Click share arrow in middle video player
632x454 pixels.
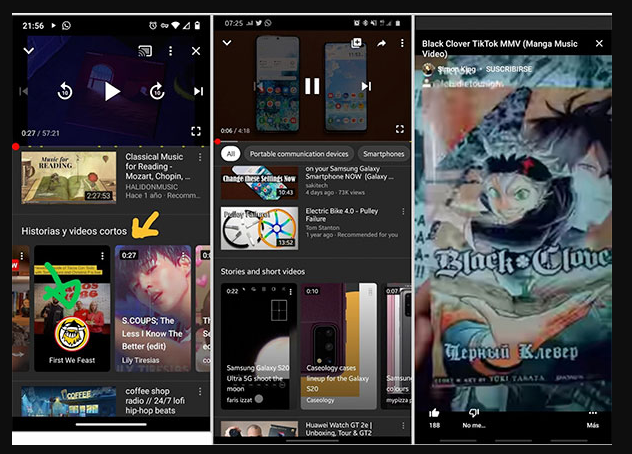[381, 44]
